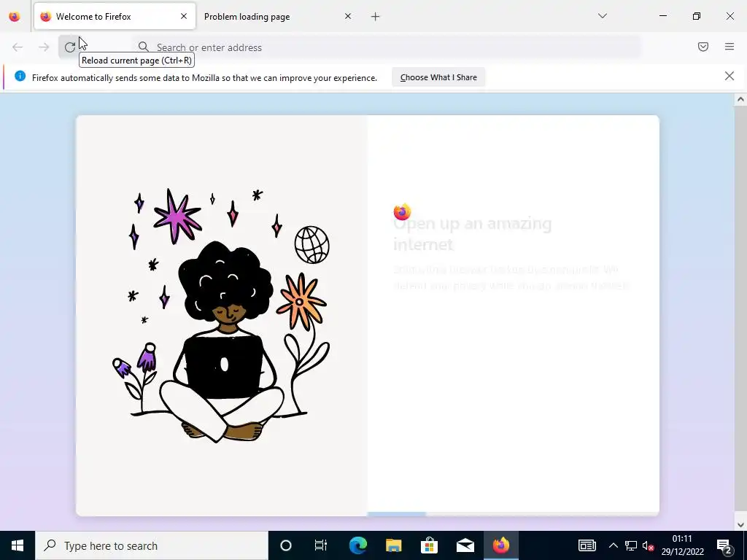Minimize the Firefox window
747x560 pixels.
pyautogui.click(x=663, y=16)
